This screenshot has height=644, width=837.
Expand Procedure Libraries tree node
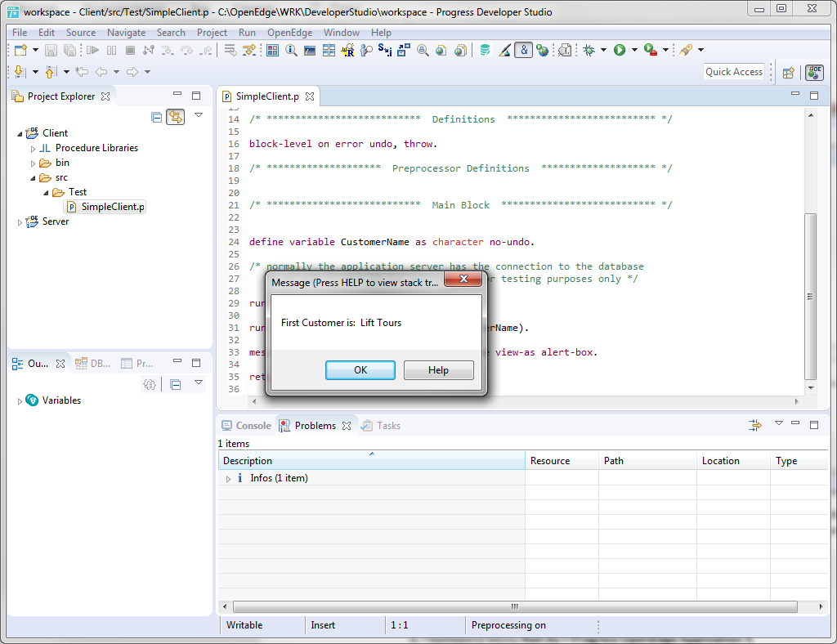(x=33, y=149)
